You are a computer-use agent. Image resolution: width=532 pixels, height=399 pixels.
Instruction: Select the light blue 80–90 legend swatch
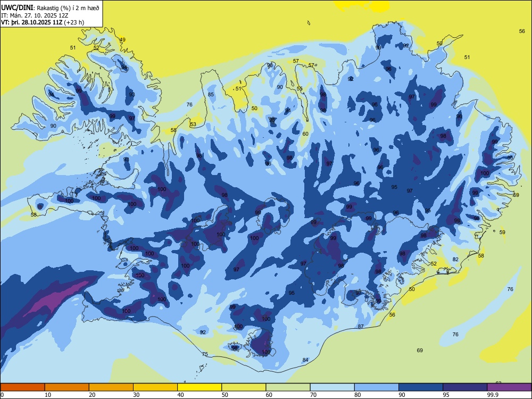(377, 387)
